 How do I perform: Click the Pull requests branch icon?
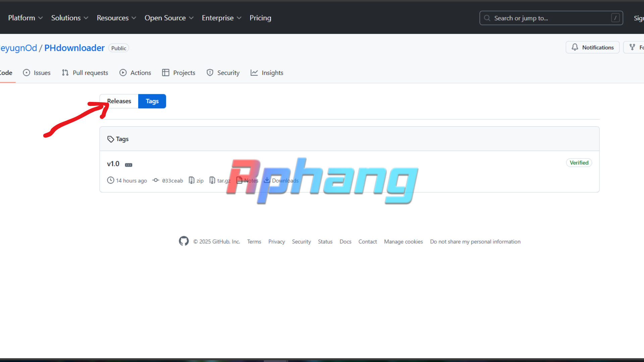coord(65,73)
